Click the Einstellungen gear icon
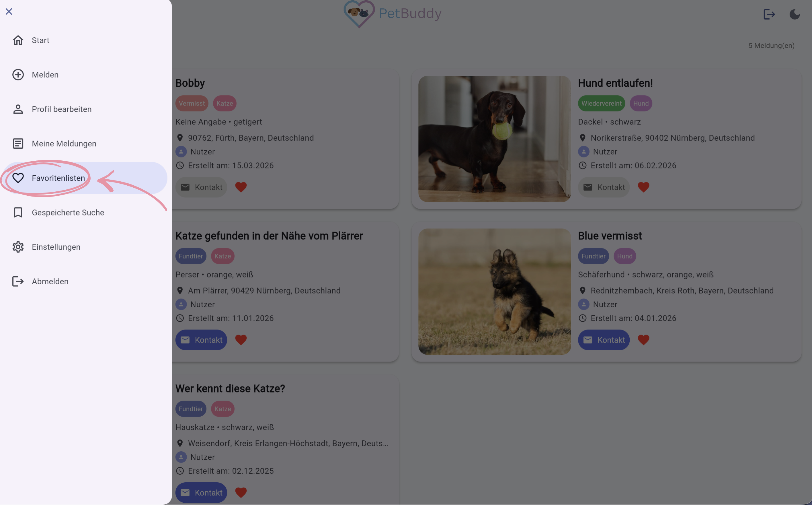Screen dimensions: 812x505 click(18, 247)
